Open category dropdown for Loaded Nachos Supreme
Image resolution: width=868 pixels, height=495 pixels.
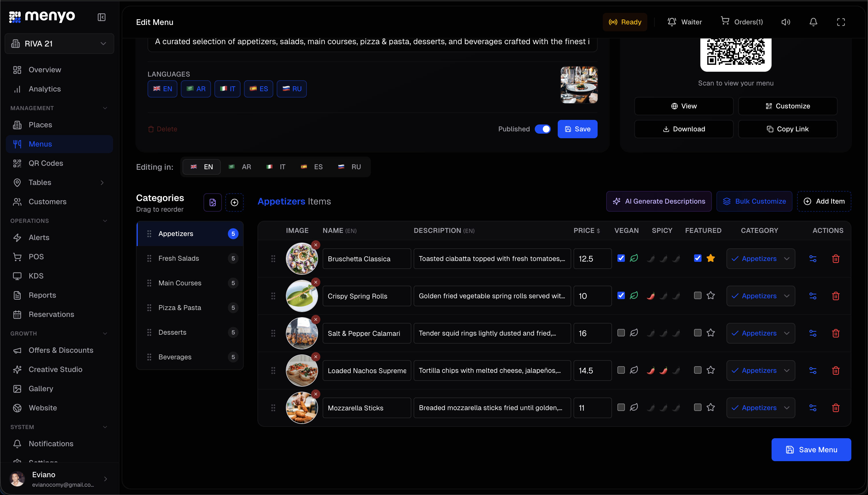point(760,371)
